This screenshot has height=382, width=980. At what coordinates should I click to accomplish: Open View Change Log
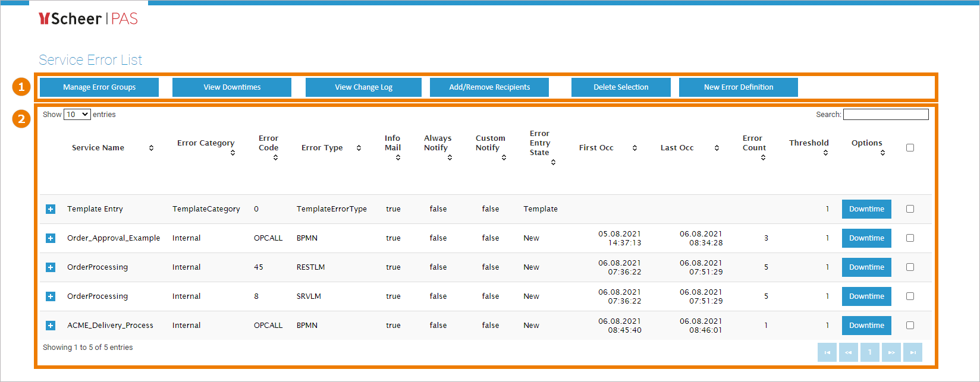click(x=363, y=87)
